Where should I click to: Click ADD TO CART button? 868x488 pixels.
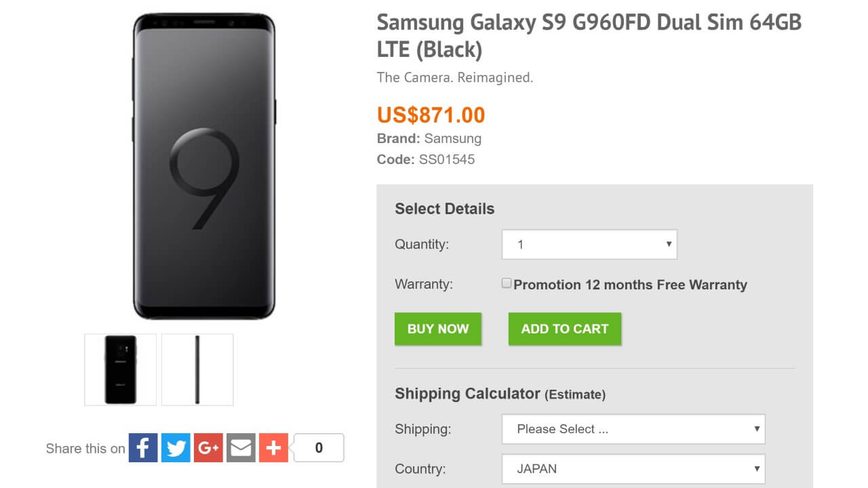[564, 329]
